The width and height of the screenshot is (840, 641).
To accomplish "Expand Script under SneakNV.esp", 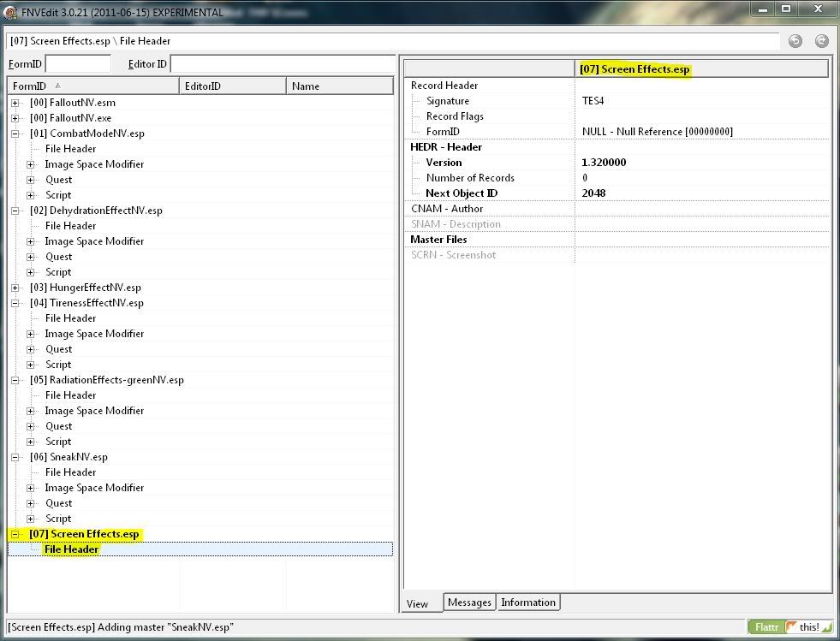I will click(31, 519).
